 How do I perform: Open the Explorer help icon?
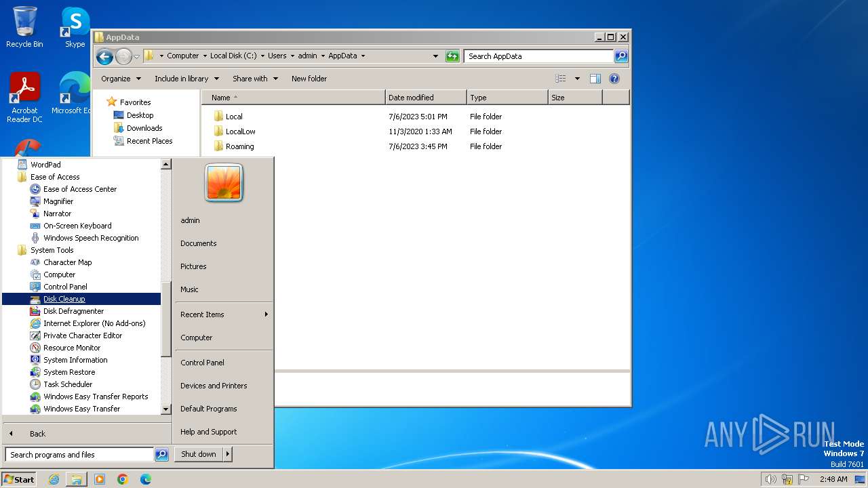pyautogui.click(x=614, y=79)
